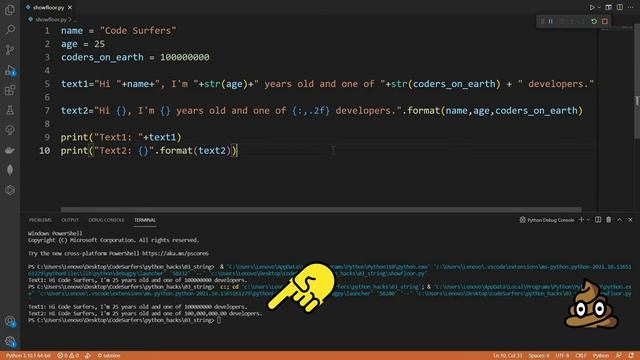This screenshot has width=640, height=360.
Task: Open the editor More Actions ellipsis
Action: click(631, 7)
